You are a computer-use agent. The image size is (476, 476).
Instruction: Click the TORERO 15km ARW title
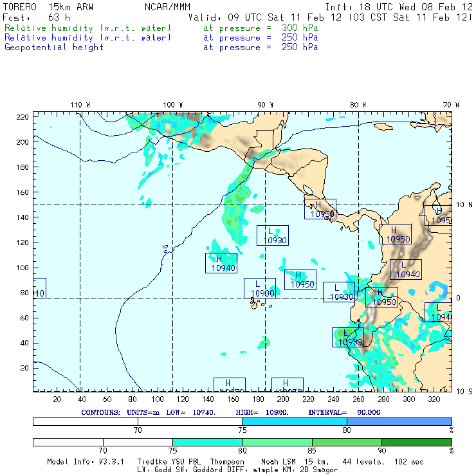point(48,7)
